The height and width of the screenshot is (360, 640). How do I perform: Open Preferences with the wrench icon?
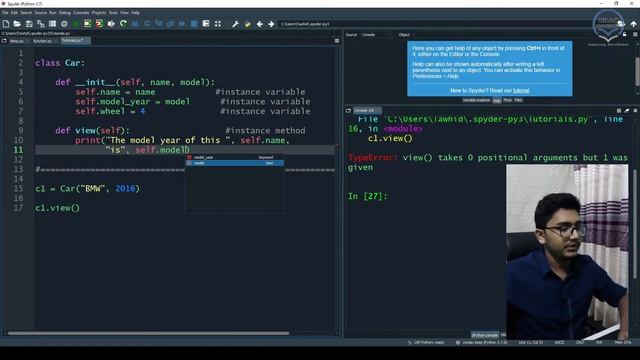pyautogui.click(x=236, y=24)
